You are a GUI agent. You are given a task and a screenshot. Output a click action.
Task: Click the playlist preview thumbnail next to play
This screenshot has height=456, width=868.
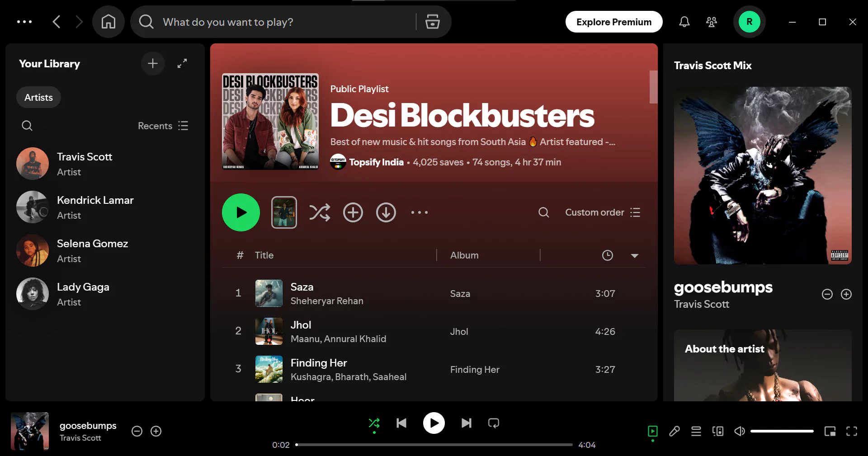coord(284,212)
